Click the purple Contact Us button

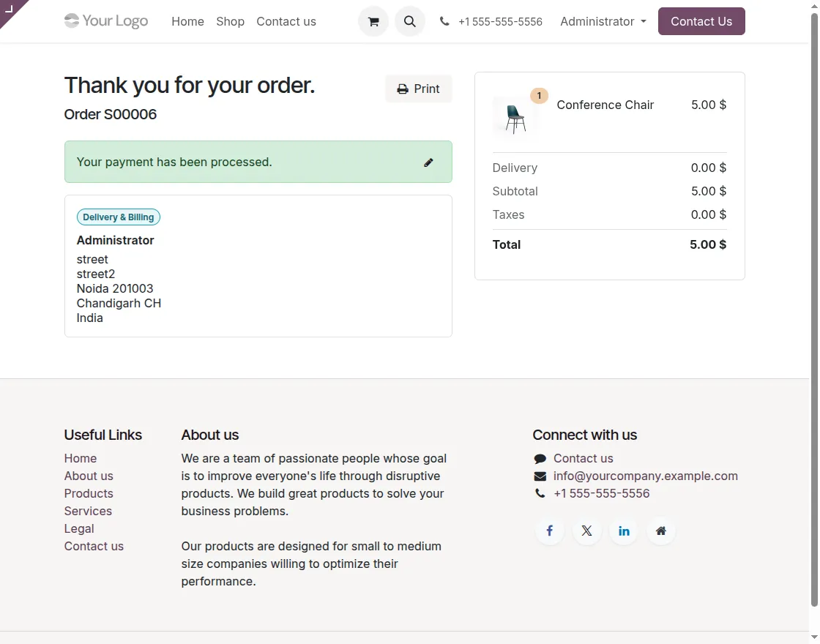click(x=701, y=21)
